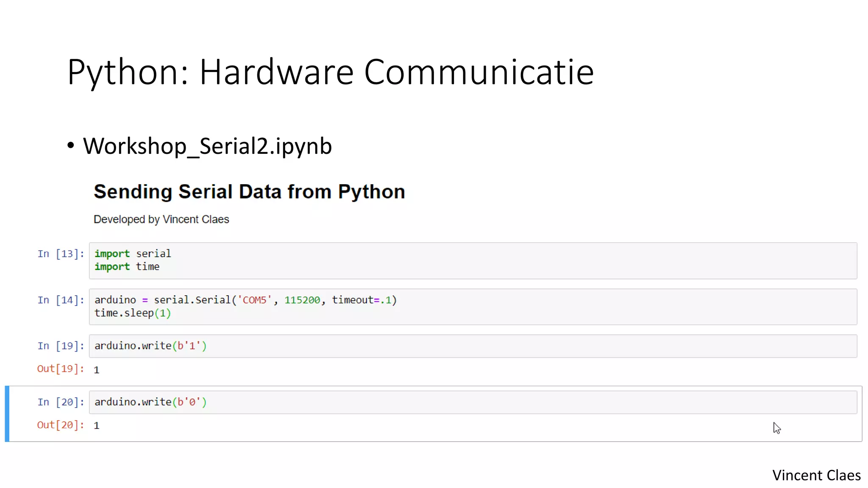Click the import serial code cell

(473, 261)
